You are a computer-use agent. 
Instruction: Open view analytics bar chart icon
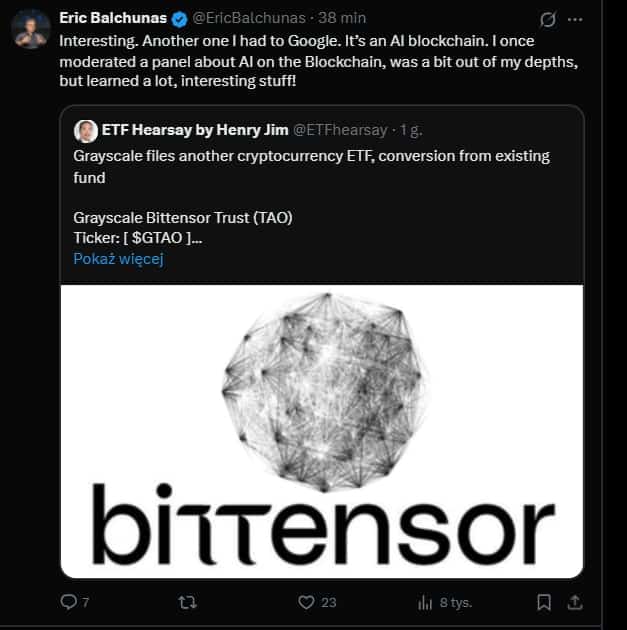(x=425, y=602)
